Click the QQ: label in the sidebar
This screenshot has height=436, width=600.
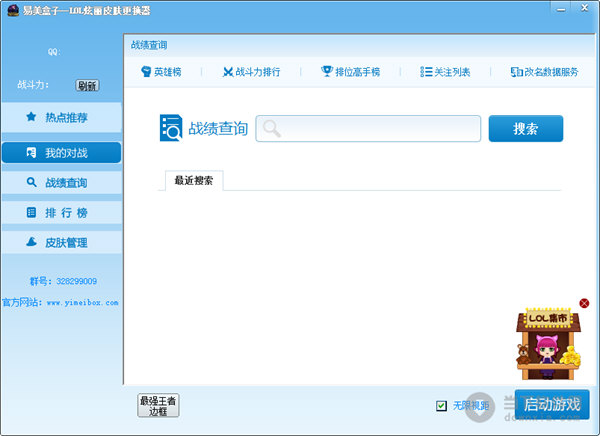pos(54,52)
